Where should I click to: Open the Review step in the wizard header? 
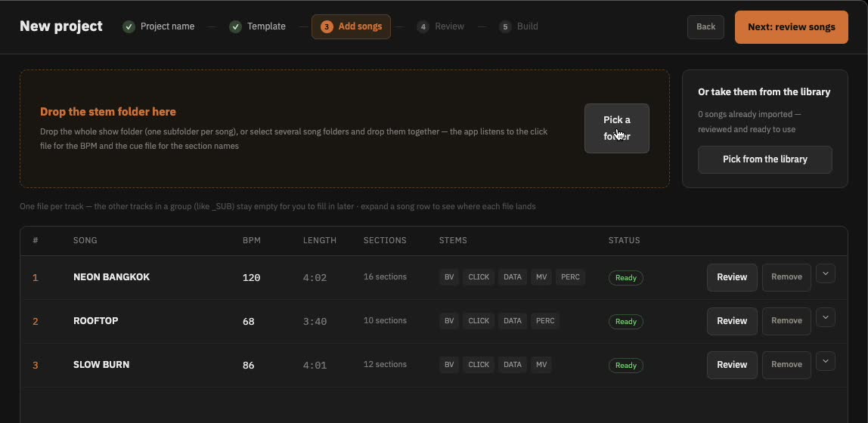441,26
